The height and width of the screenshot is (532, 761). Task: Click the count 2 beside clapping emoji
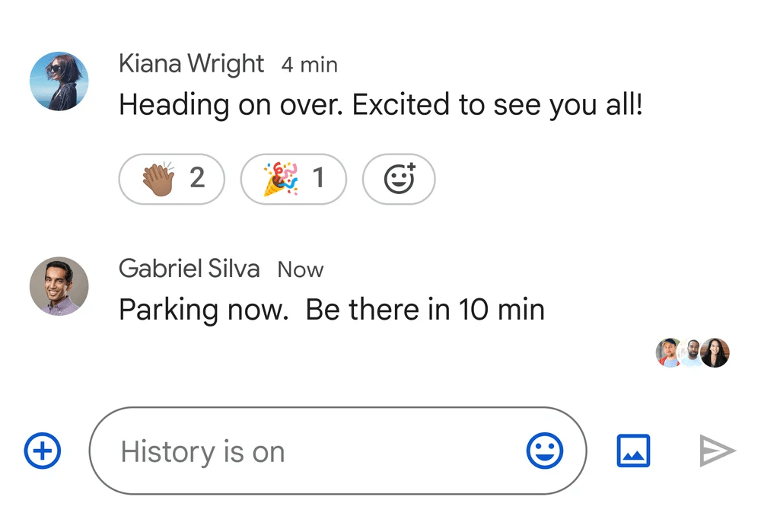pyautogui.click(x=197, y=179)
